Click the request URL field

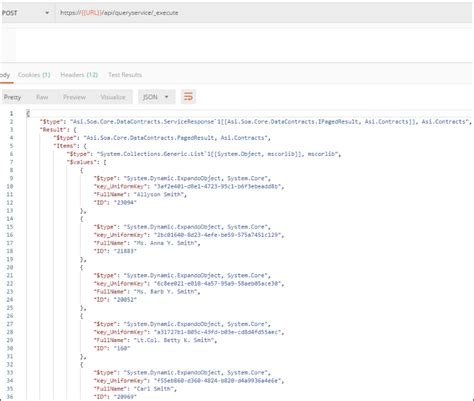(263, 13)
